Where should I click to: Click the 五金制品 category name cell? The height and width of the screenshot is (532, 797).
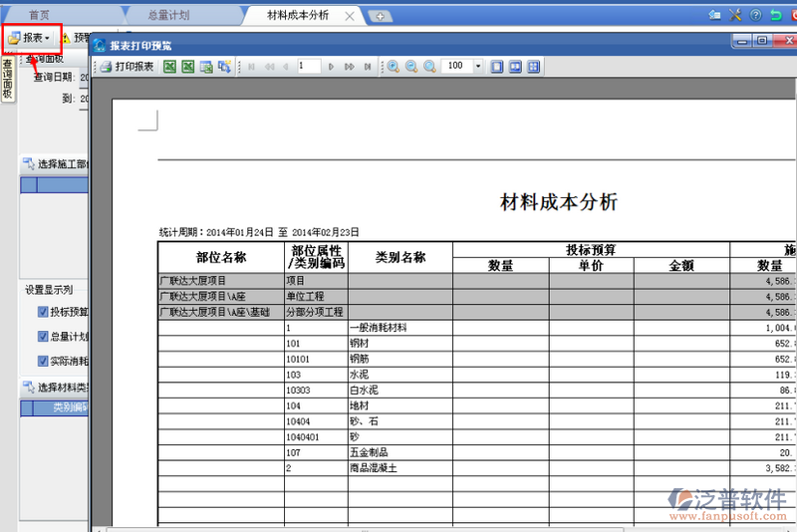point(400,452)
